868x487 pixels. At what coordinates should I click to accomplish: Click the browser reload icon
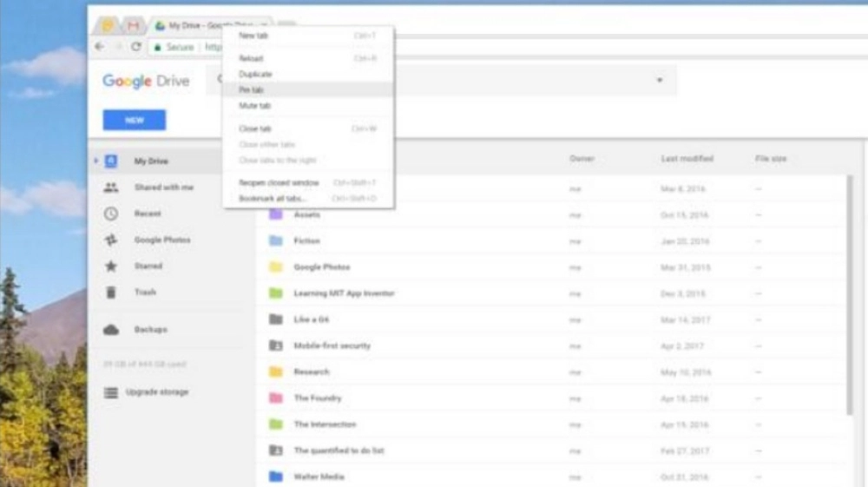pyautogui.click(x=136, y=47)
